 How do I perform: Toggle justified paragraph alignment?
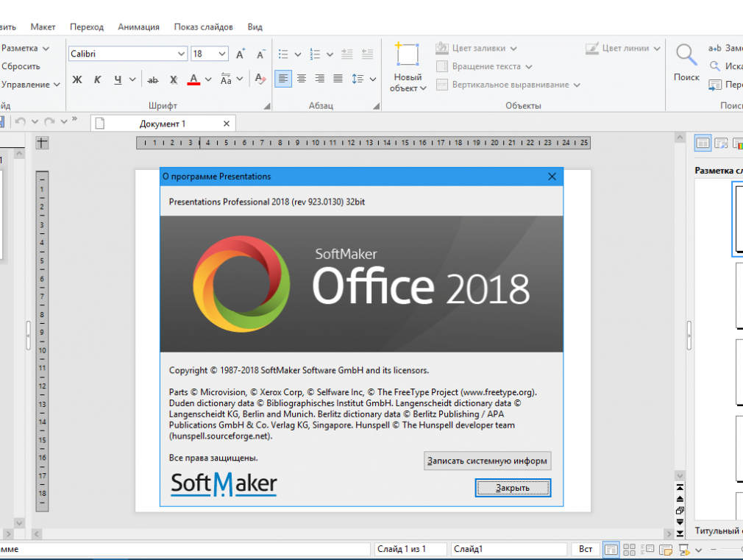(338, 79)
